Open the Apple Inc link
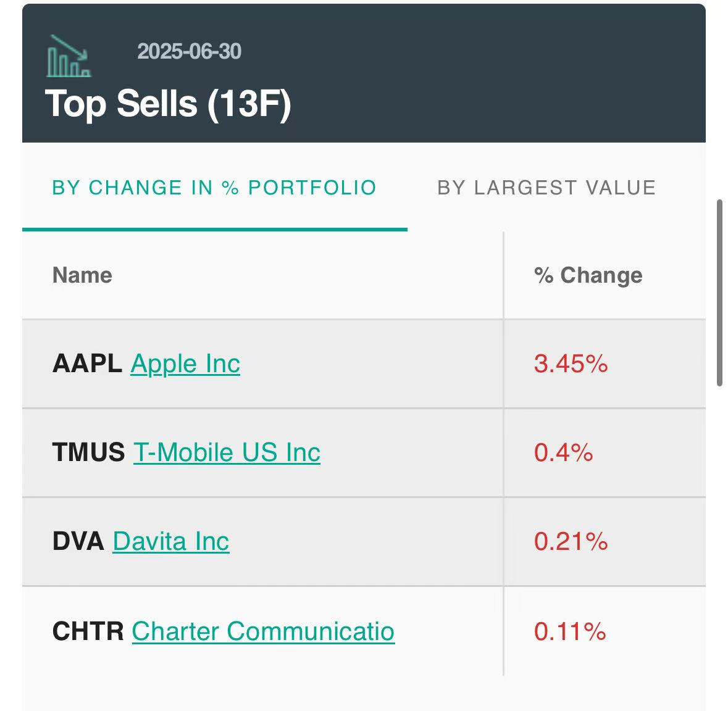 point(185,364)
